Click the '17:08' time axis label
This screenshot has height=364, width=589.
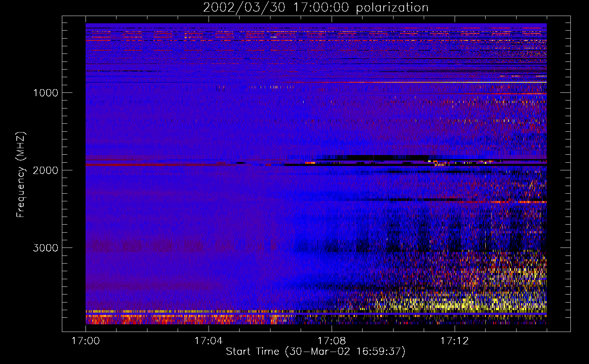331,341
